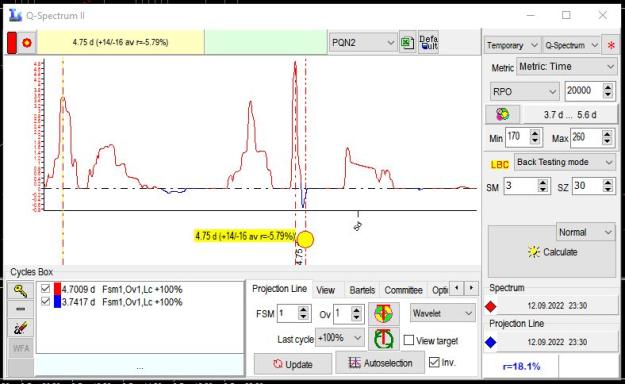Open the Wavelet dropdown
625x384 pixels.
[442, 313]
